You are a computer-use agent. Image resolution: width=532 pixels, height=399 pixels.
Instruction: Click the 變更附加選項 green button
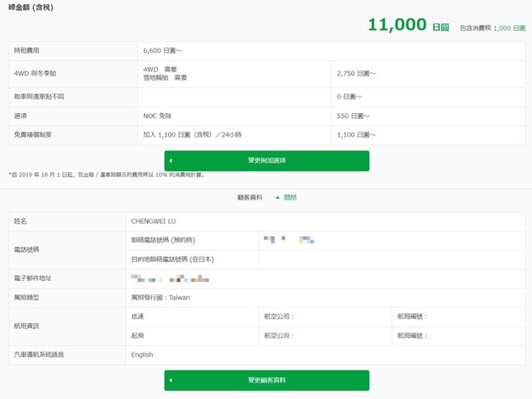coord(267,160)
